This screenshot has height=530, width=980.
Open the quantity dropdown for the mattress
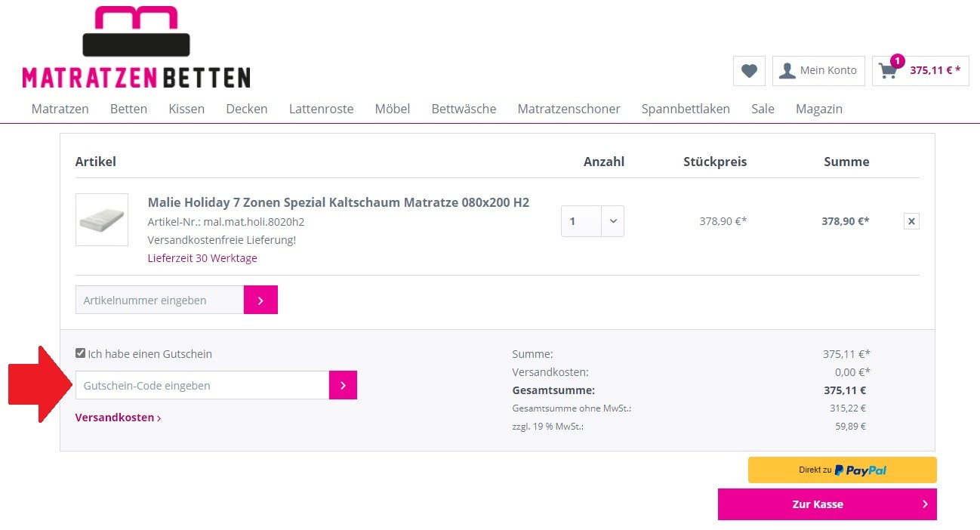tap(593, 221)
